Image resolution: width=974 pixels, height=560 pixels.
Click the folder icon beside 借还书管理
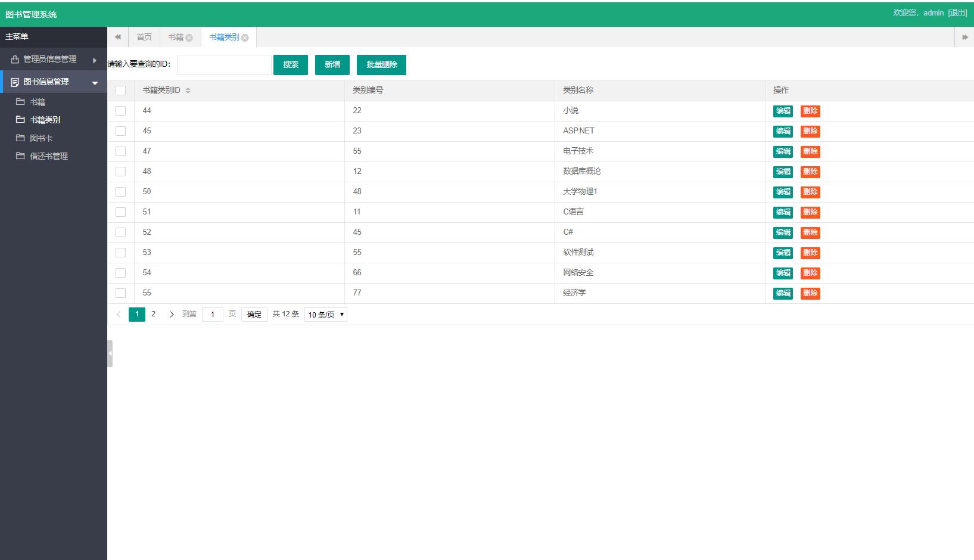pos(20,156)
